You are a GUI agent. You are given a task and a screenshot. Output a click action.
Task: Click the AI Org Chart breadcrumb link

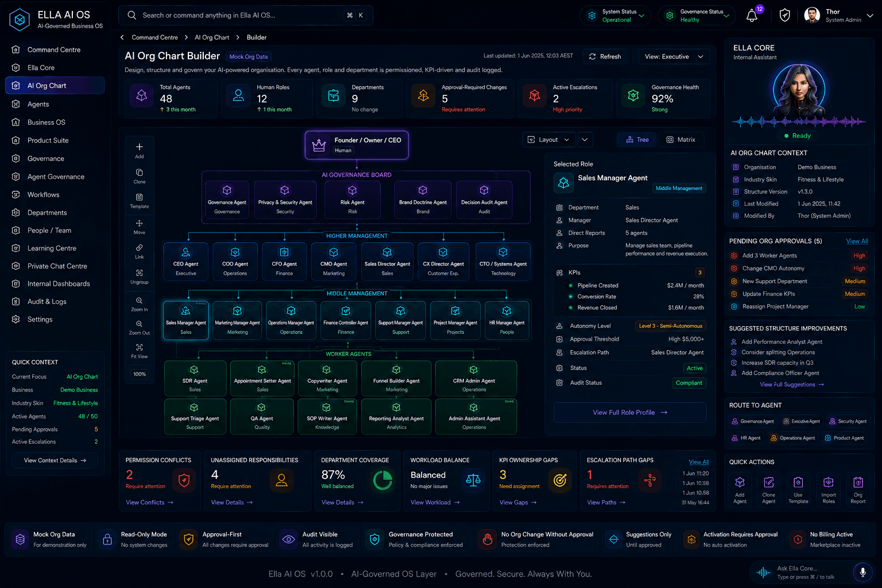212,37
